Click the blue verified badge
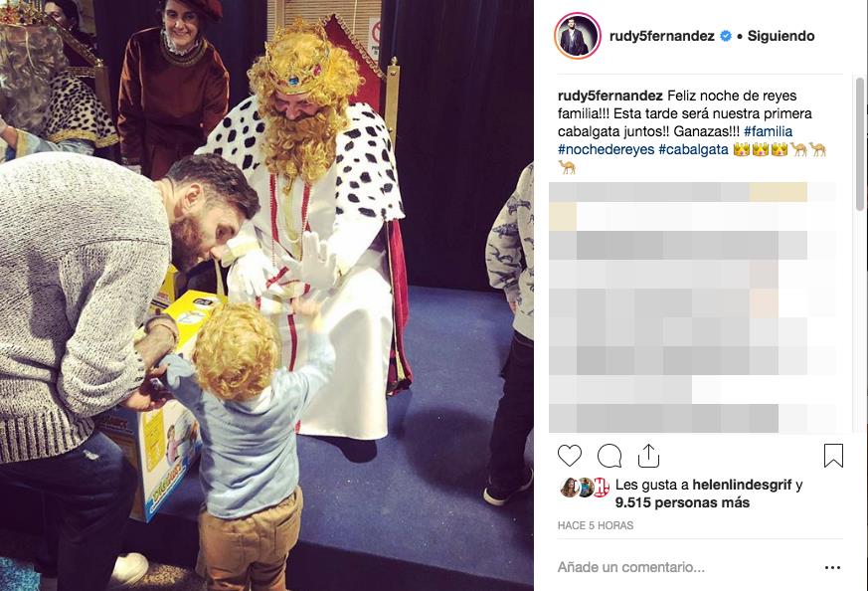 (x=725, y=36)
